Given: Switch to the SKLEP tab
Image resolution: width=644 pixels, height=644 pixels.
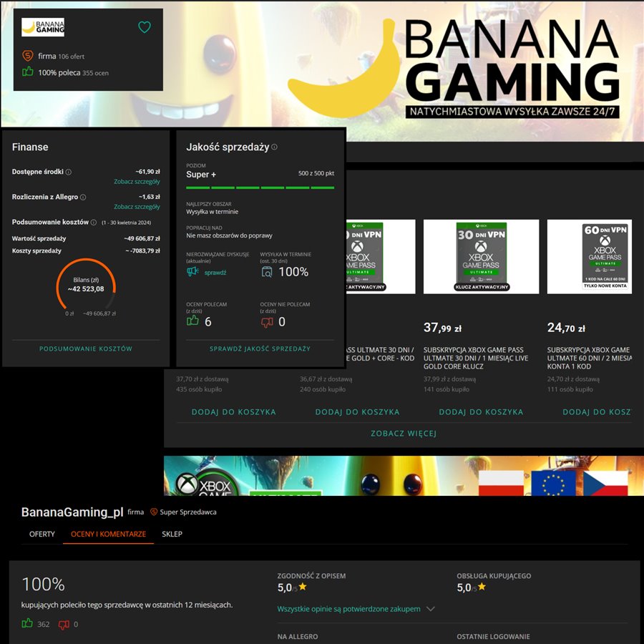Looking at the screenshot, I should (172, 534).
